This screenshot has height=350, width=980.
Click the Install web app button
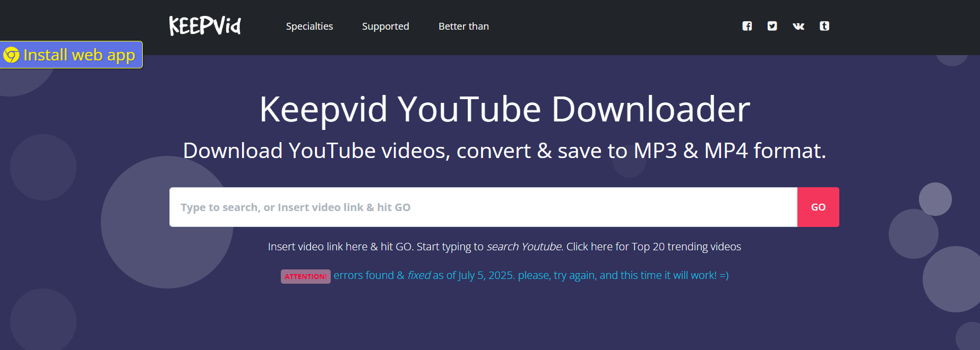pos(71,55)
